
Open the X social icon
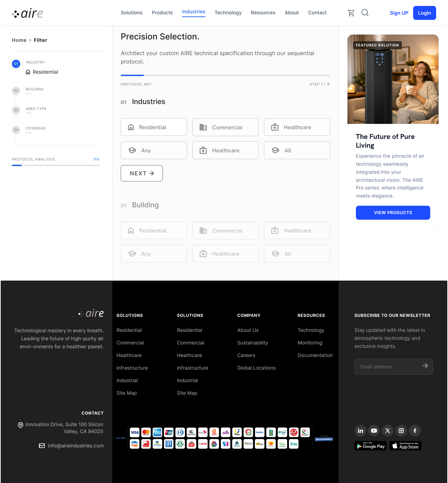point(388,431)
